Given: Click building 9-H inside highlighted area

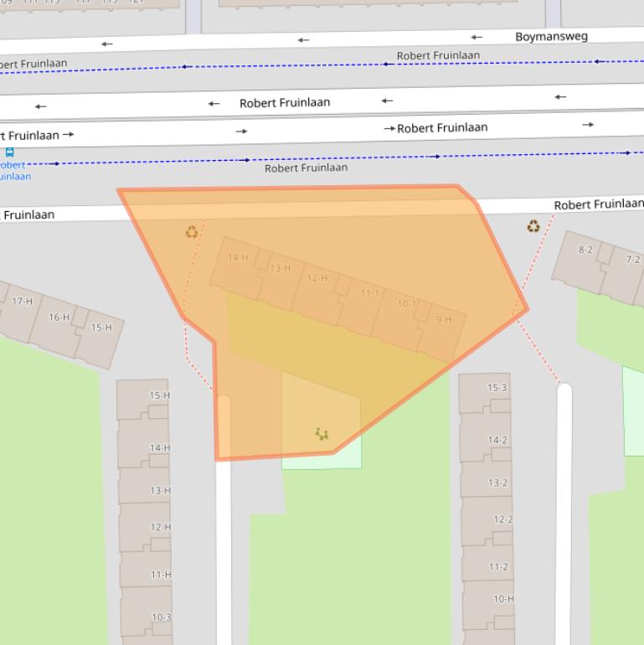Looking at the screenshot, I should click(443, 320).
